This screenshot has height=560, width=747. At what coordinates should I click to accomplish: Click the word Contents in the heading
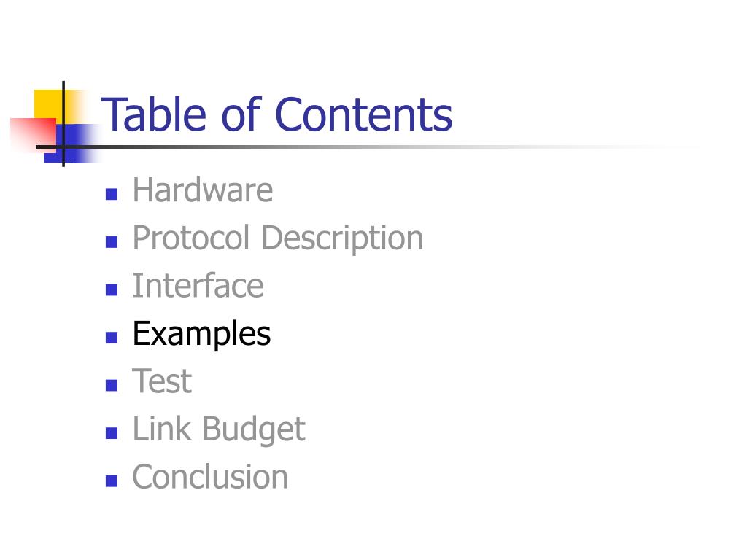point(364,114)
